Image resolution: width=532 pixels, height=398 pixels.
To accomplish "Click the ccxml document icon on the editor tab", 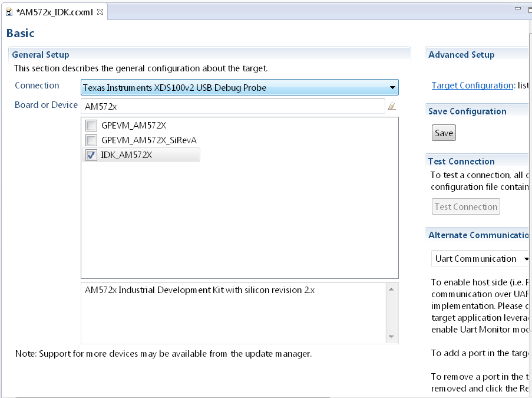I will 10,10.
